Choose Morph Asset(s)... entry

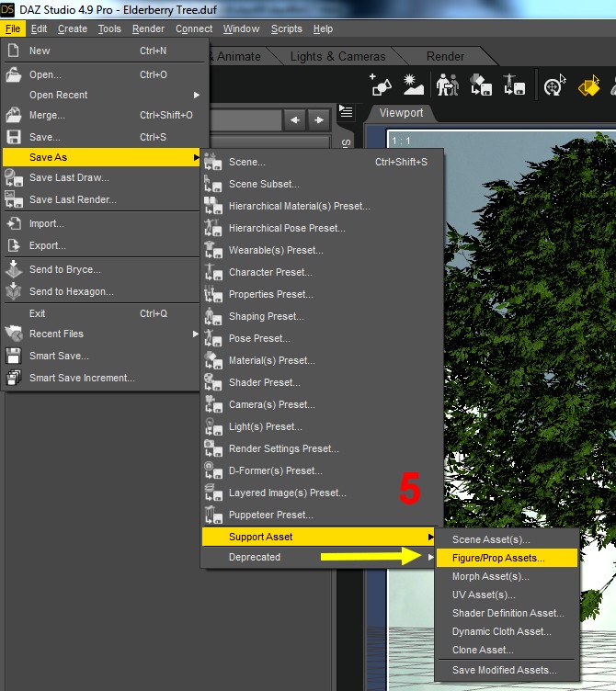point(507,576)
